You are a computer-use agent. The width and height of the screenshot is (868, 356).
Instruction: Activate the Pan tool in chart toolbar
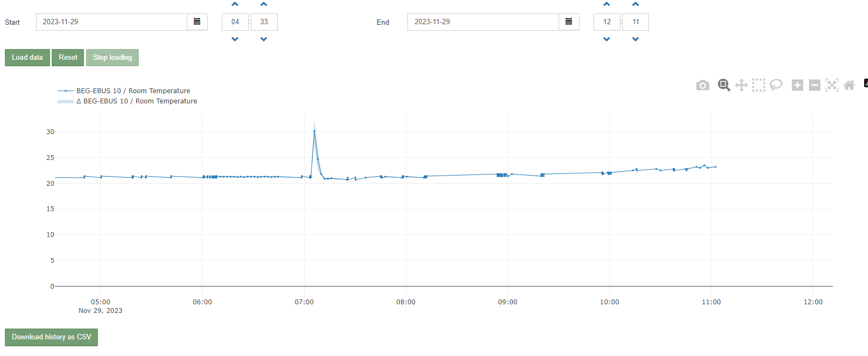pos(741,85)
